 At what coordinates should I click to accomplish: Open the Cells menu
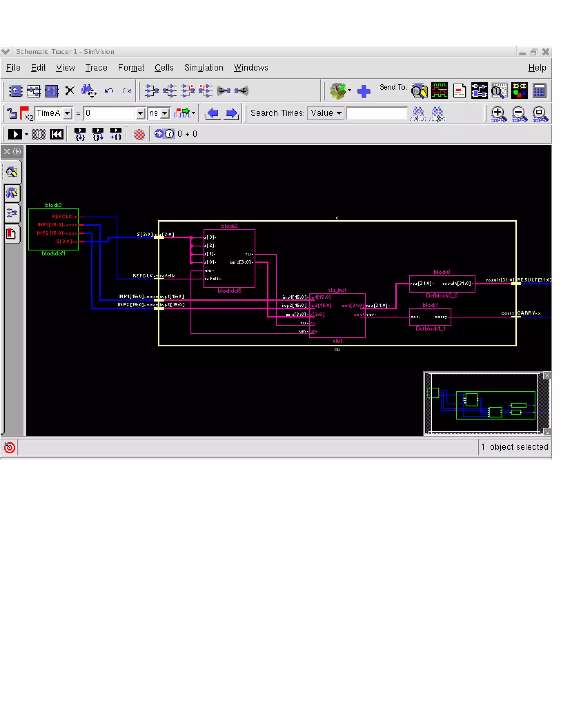point(164,68)
